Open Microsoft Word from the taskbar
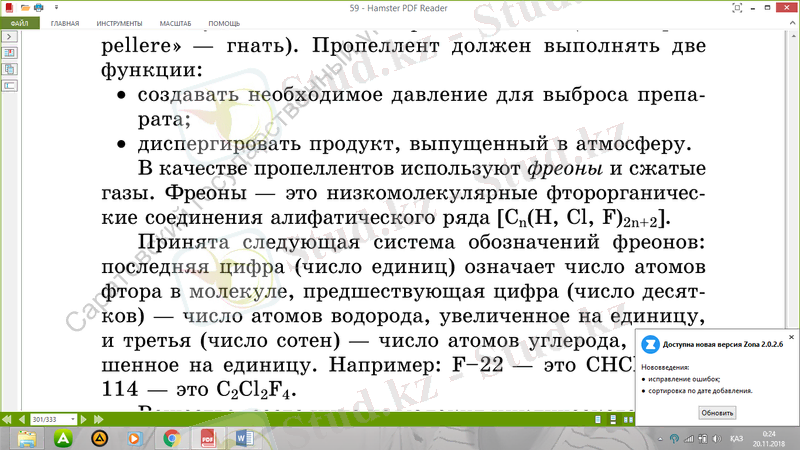Screen dimensions: 800x450 click(245, 439)
